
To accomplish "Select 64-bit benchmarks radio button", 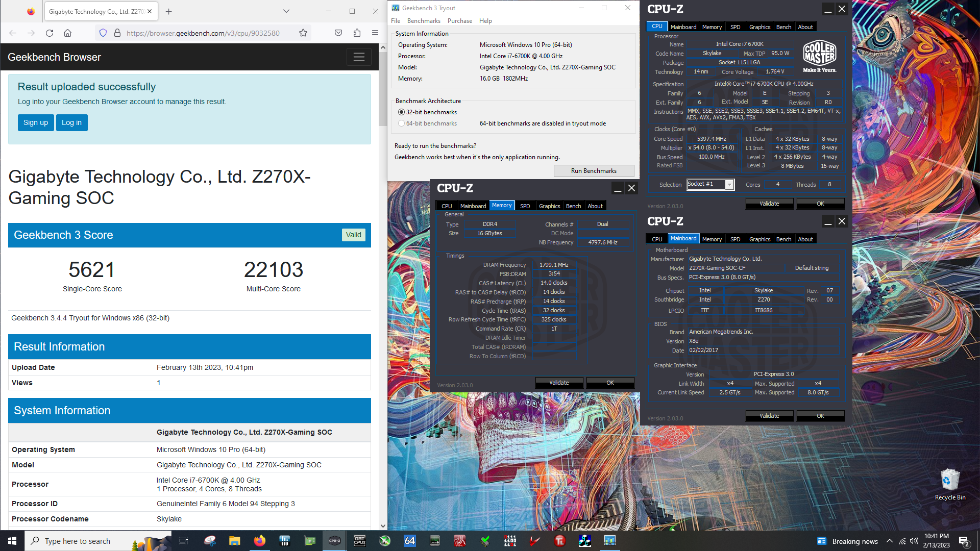I will 401,123.
